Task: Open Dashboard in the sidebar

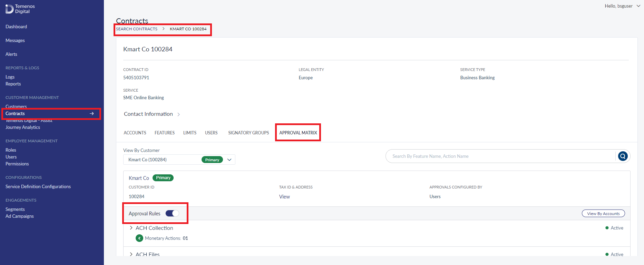Action: [x=16, y=27]
